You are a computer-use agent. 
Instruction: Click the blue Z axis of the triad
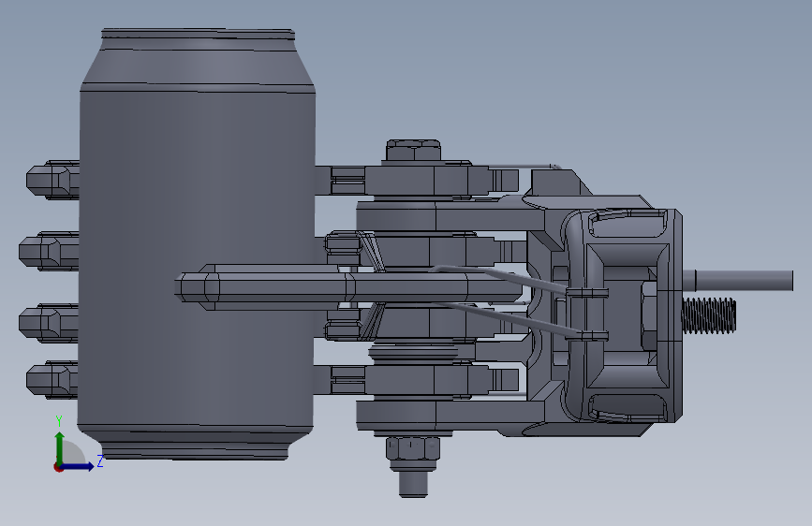78,466
